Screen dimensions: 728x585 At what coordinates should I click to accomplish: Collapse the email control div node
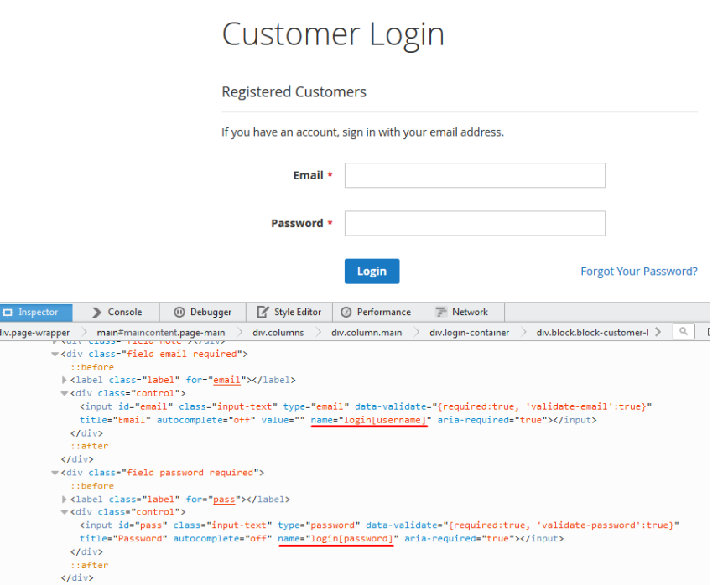point(65,394)
